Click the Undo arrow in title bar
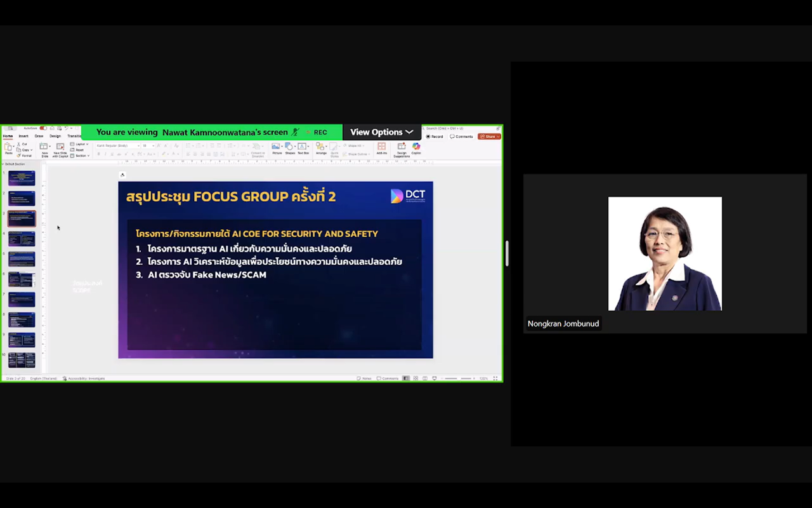 (67, 128)
